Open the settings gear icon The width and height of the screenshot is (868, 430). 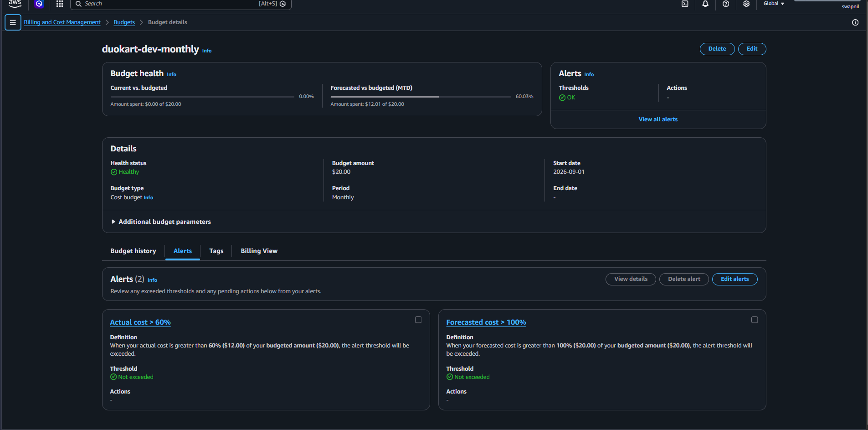pos(746,4)
